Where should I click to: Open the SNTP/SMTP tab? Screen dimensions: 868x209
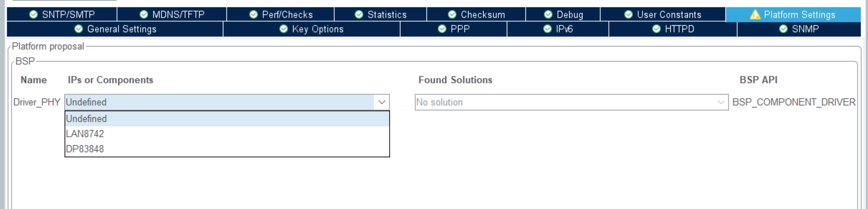(62, 14)
